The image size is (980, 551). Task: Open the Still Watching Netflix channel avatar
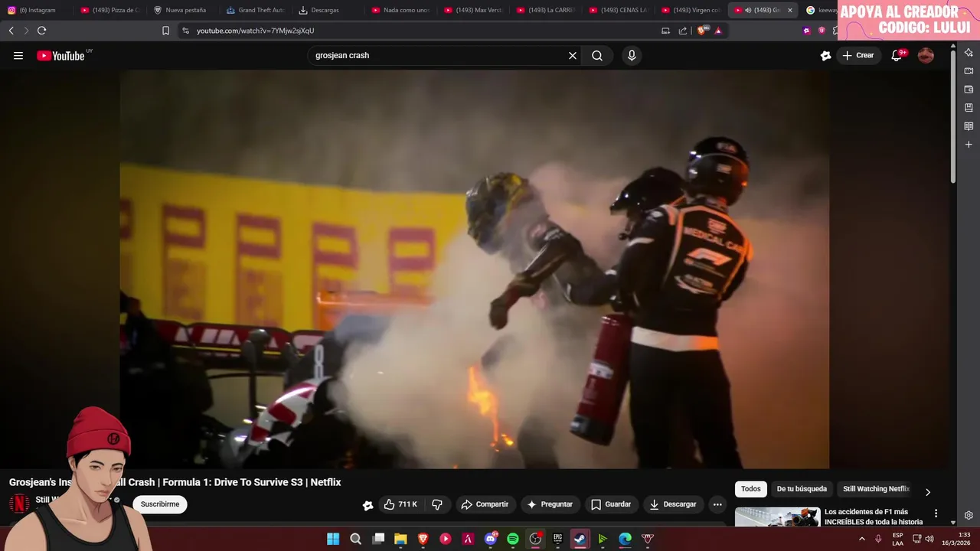point(19,504)
